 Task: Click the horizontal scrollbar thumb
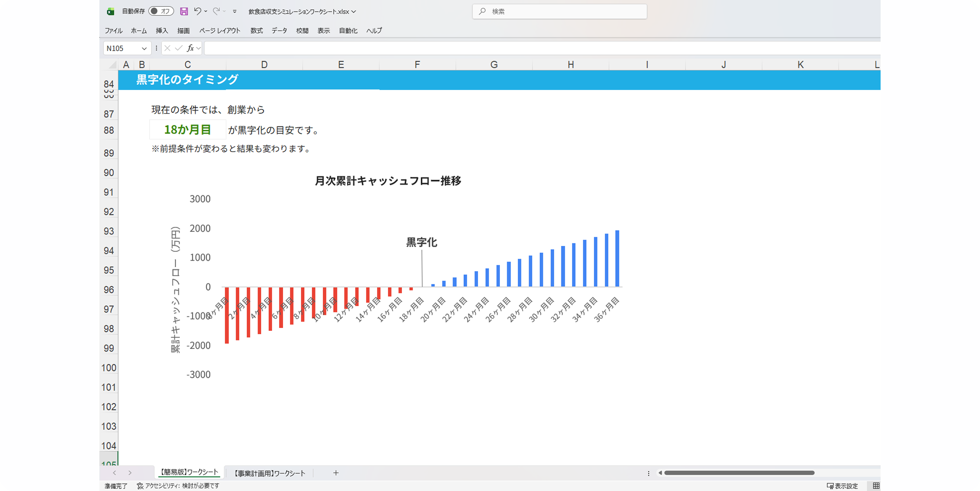[739, 473]
